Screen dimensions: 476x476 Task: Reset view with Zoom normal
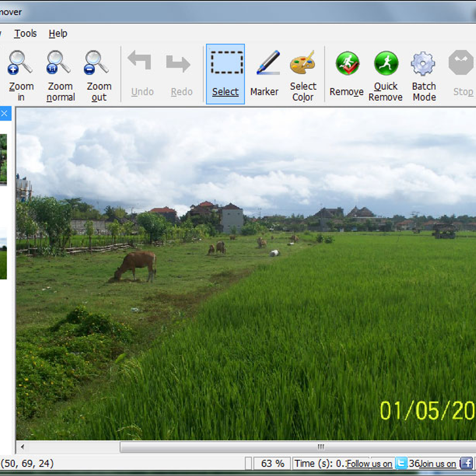pos(60,75)
